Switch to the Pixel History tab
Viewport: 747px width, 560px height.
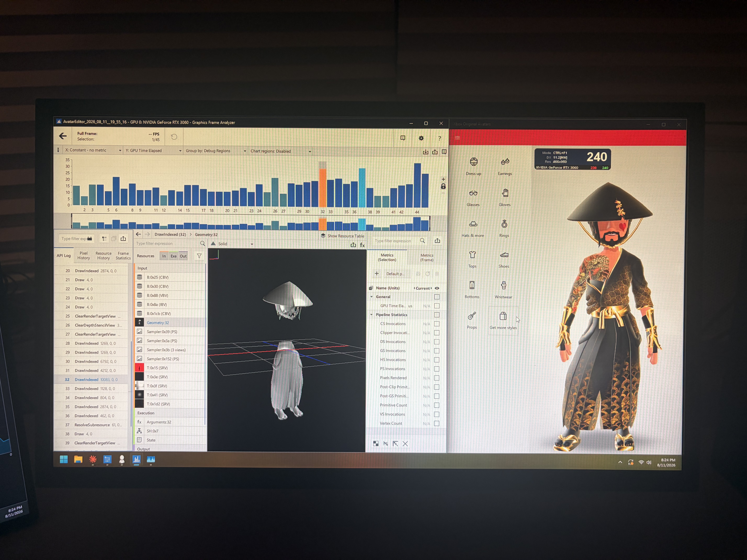pos(84,256)
